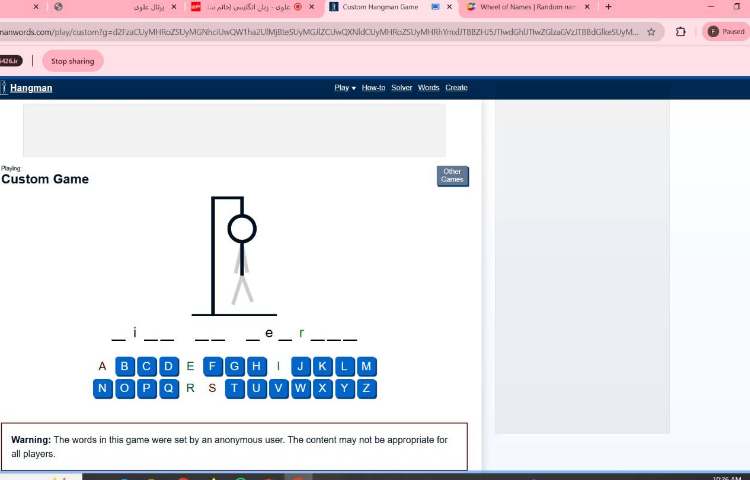The width and height of the screenshot is (750, 480).
Task: Click the browser address bar URL
Action: point(320,32)
